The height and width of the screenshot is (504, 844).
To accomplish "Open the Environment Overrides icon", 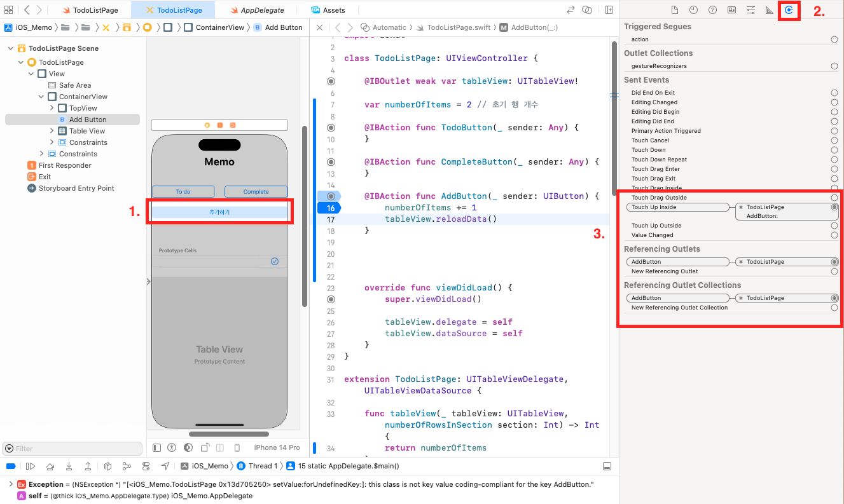I will (146, 466).
